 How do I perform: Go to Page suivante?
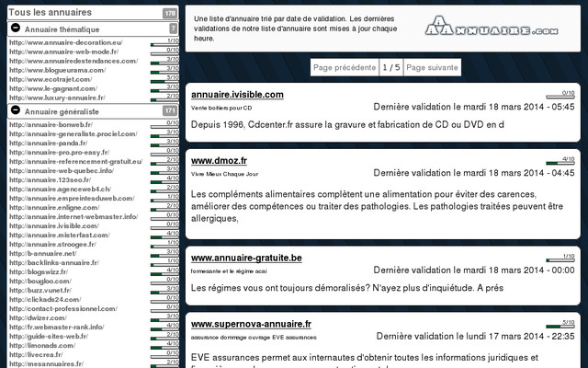tap(433, 67)
